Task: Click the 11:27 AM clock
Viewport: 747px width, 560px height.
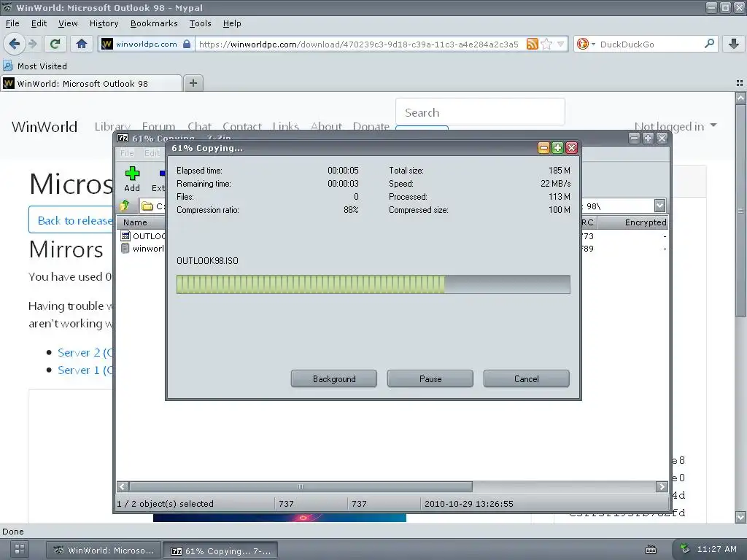Action: 716,549
